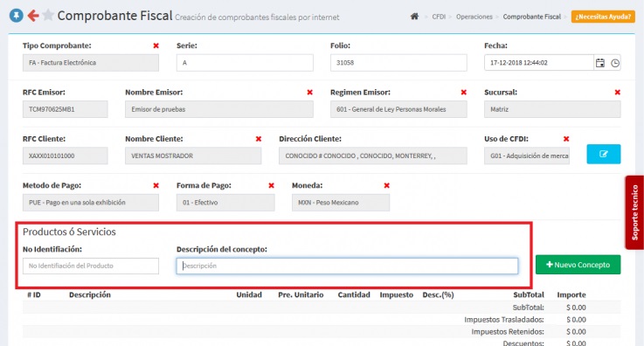Navigate to Operaciones breadcrumb link
644x346 pixels.
pos(474,17)
